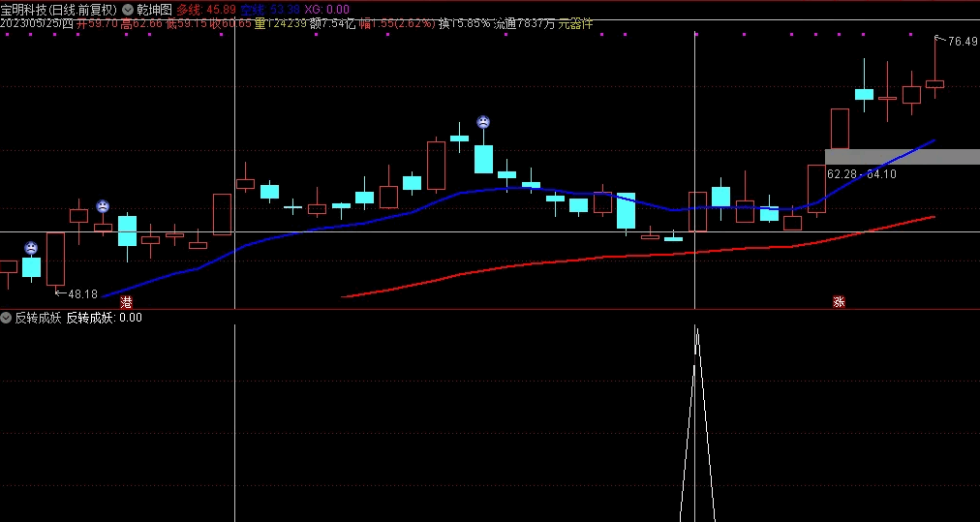The width and height of the screenshot is (980, 522).
Task: Click the float shares 流通7837万
Action: (524, 24)
